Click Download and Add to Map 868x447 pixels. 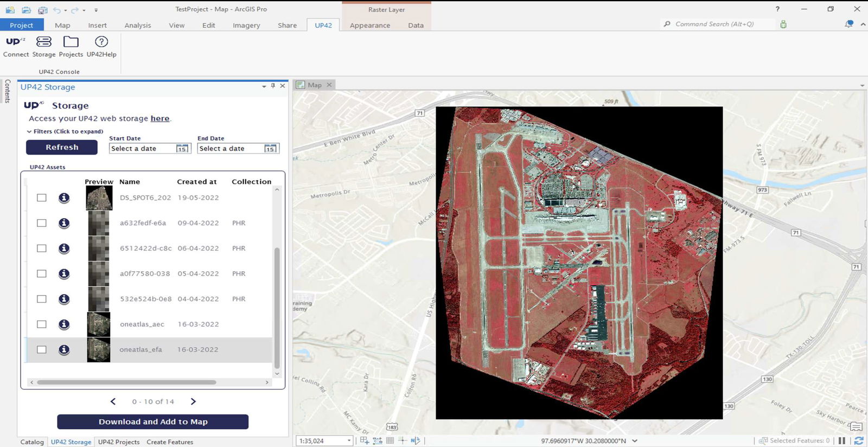pos(153,422)
